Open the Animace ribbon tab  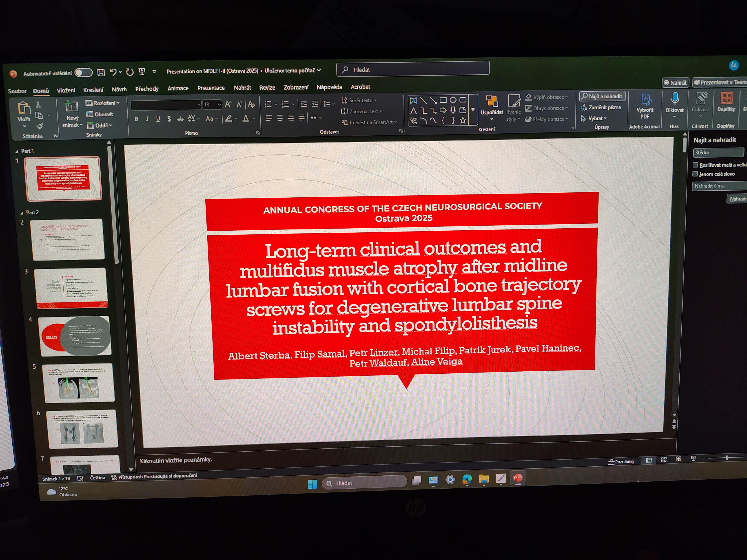(x=178, y=88)
